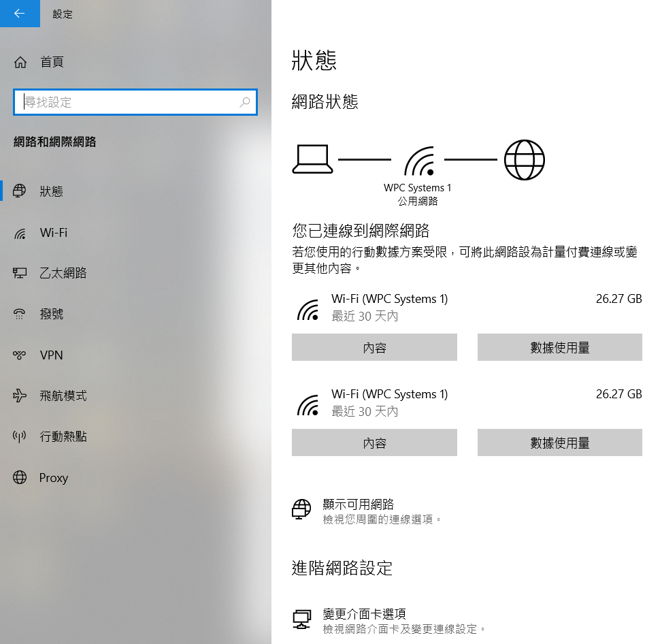Open the VPN sidebar icon
This screenshot has width=662, height=644.
tap(20, 355)
